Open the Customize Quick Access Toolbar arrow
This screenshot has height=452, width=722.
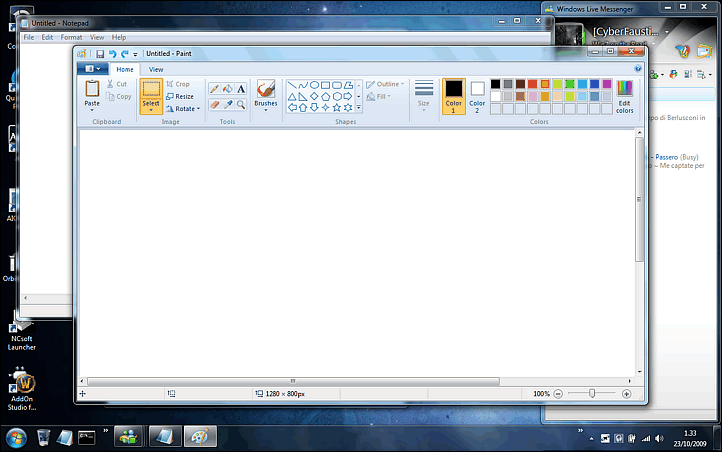click(135, 54)
